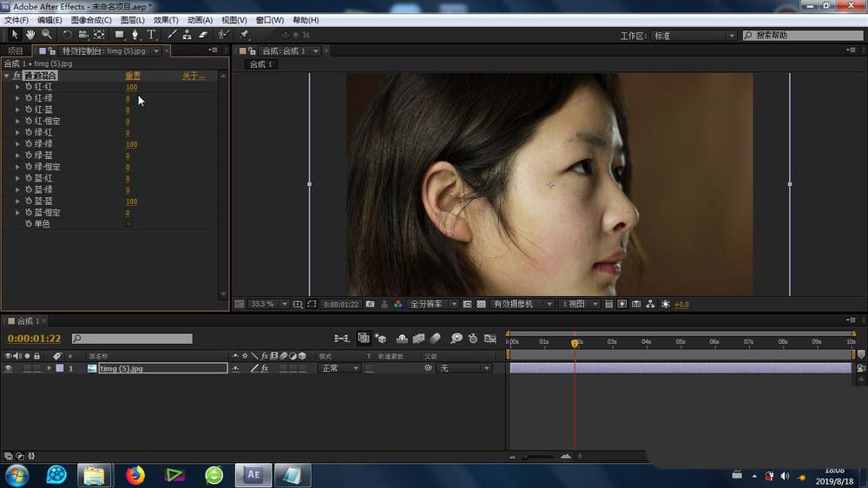This screenshot has width=868, height=488.
Task: Select the Roto Brush tool
Action: tap(222, 35)
